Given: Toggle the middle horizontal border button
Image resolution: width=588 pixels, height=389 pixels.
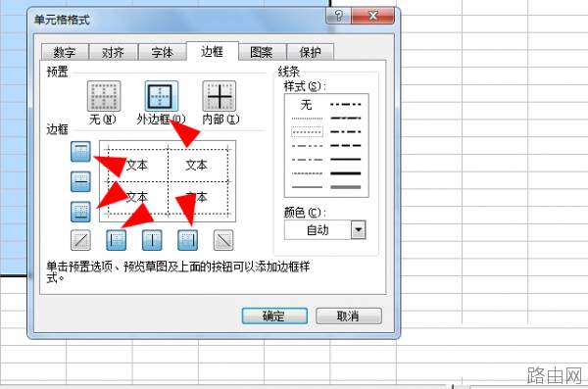Looking at the screenshot, I should pos(80,181).
